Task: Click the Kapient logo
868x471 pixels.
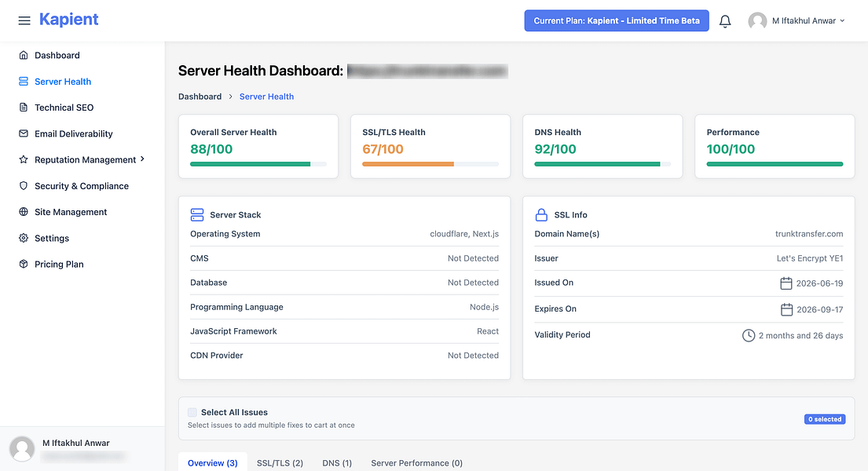Action: tap(68, 20)
